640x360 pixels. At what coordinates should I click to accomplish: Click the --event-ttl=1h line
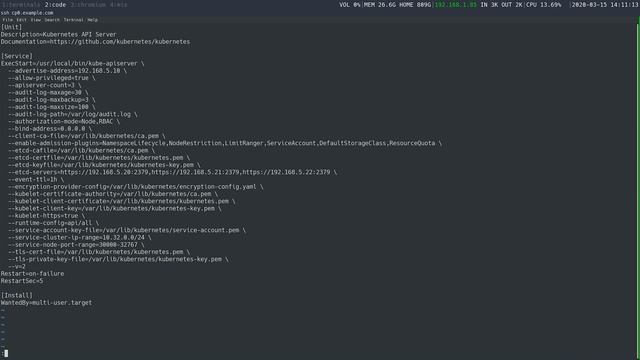[x=36, y=179]
